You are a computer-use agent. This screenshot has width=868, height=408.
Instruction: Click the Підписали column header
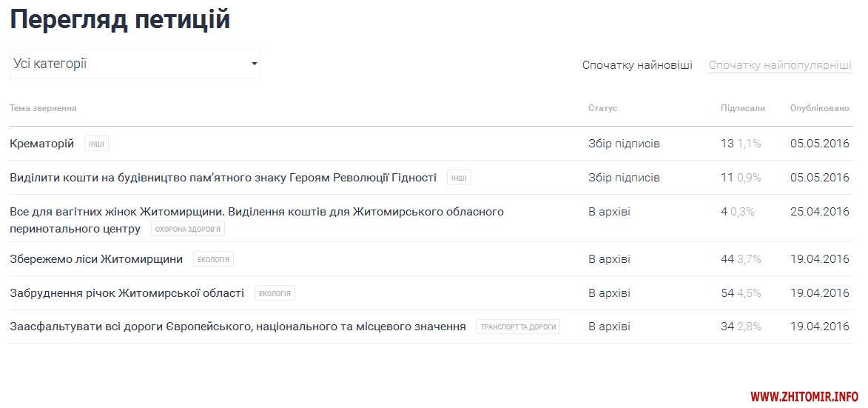click(x=742, y=109)
